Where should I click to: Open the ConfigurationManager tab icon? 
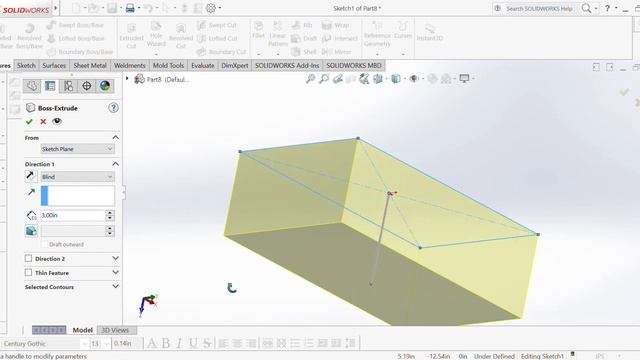pos(68,86)
